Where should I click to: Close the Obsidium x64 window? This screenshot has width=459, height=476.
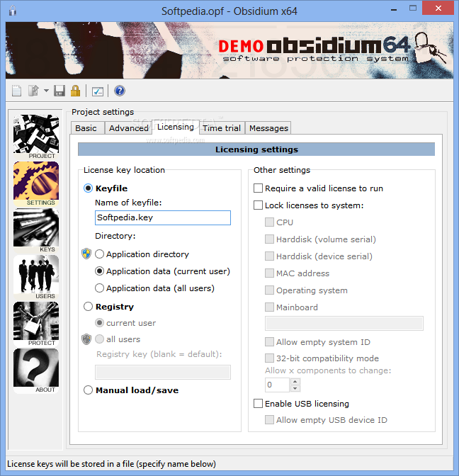tap(438, 8)
